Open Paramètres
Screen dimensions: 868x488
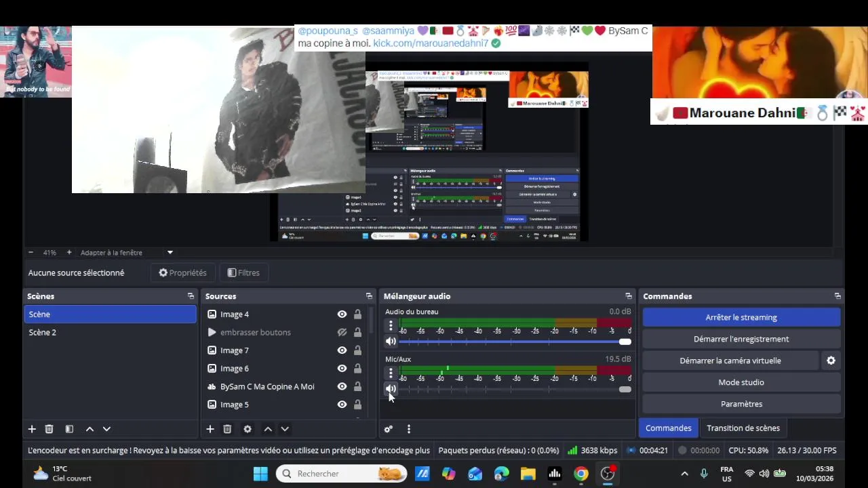tap(741, 404)
